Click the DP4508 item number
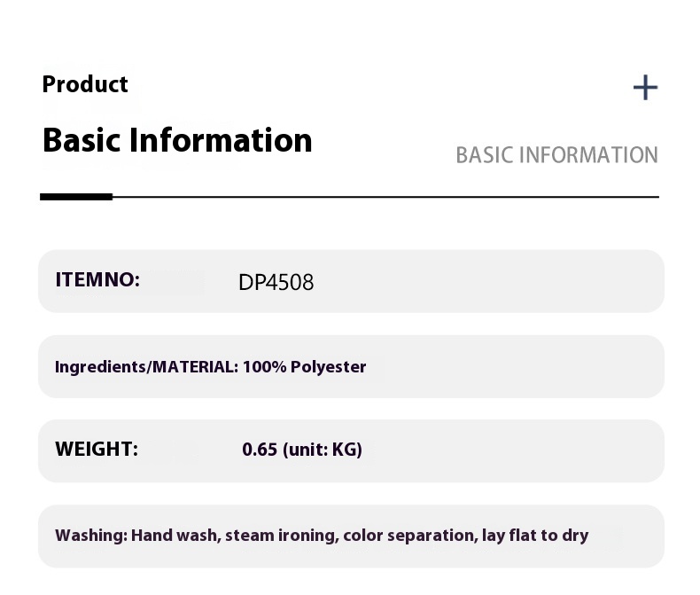Image resolution: width=700 pixels, height=595 pixels. [276, 282]
